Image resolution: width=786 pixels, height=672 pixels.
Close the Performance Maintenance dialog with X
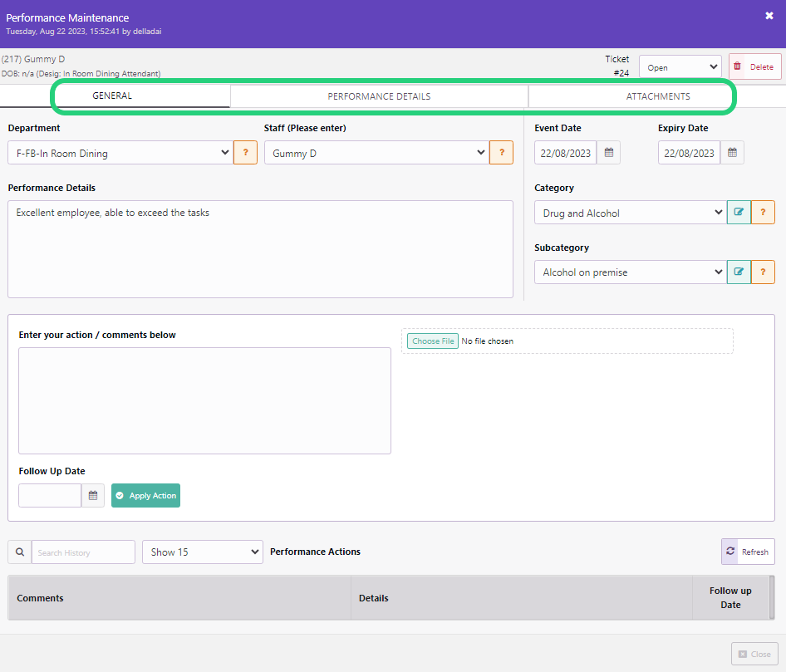click(x=769, y=16)
